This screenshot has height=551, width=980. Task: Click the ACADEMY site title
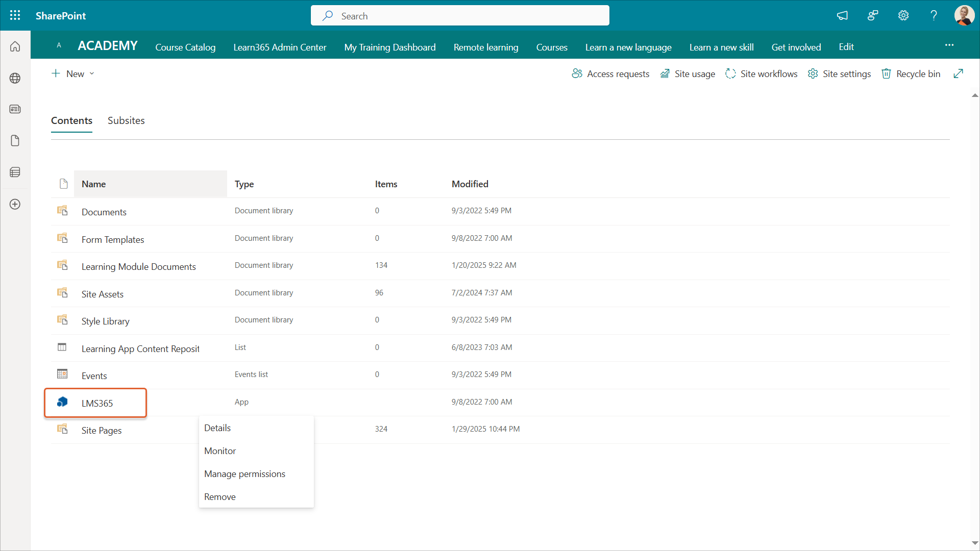pyautogui.click(x=108, y=45)
